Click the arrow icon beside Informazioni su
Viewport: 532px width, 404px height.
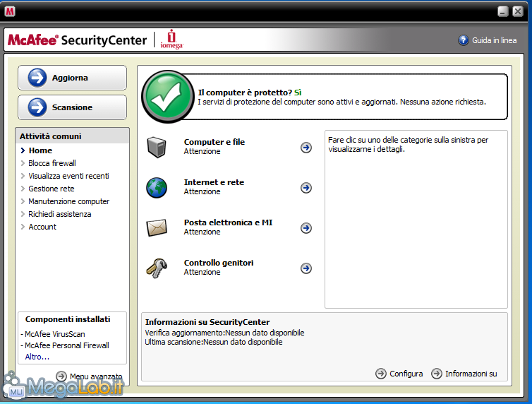[x=437, y=374]
